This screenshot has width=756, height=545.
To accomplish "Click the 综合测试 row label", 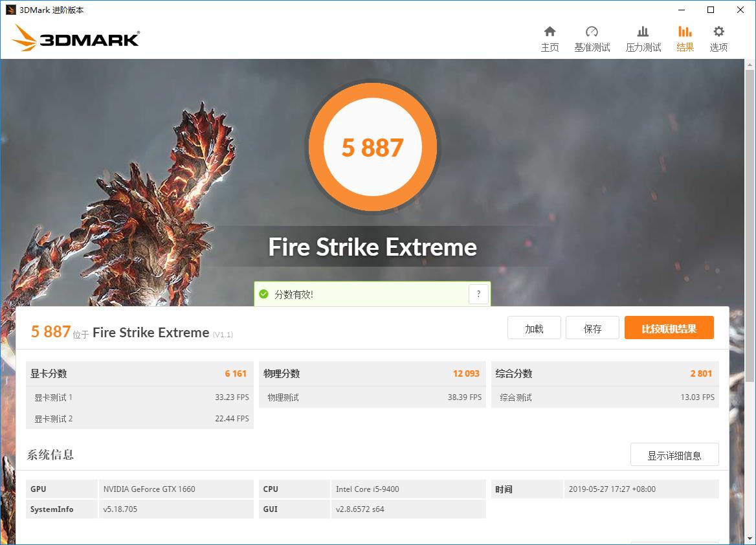I will (516, 397).
